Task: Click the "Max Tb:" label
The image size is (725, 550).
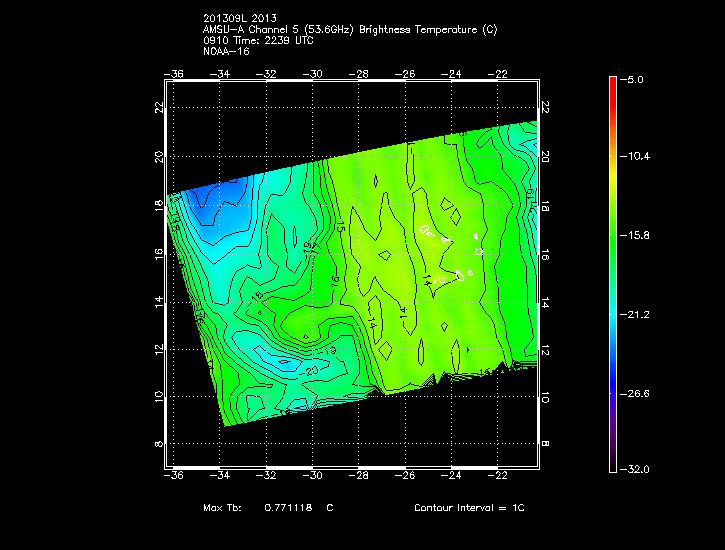Action: tap(222, 508)
